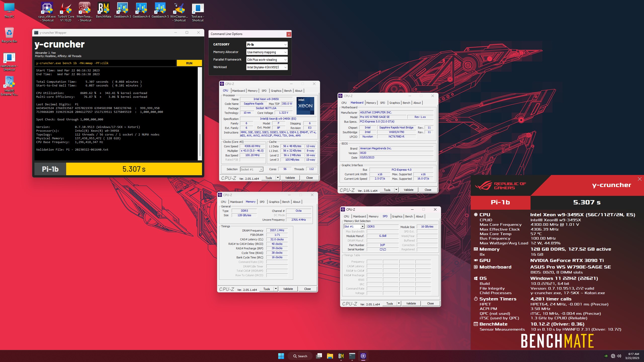Open SPD tab in CPU-Z Mainboard window
This screenshot has height=362, width=644.
382,103
